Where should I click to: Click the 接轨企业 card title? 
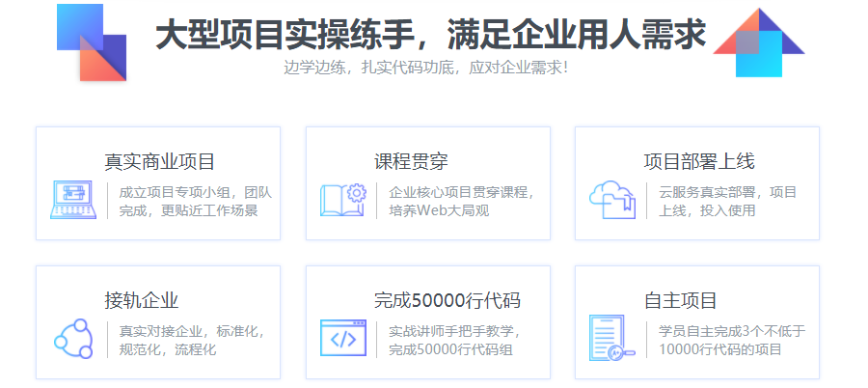(142, 300)
